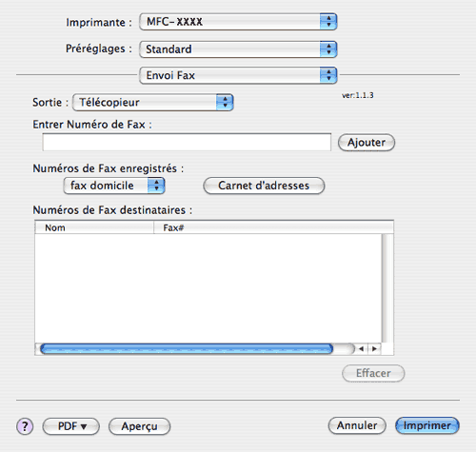Click the Télécopieur popup arrows icon

point(225,102)
